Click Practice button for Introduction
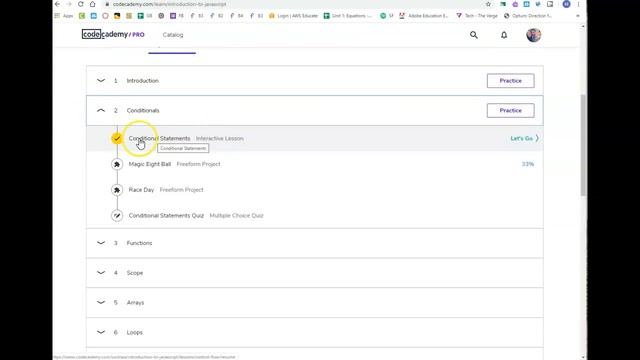The height and width of the screenshot is (360, 640). [x=511, y=81]
